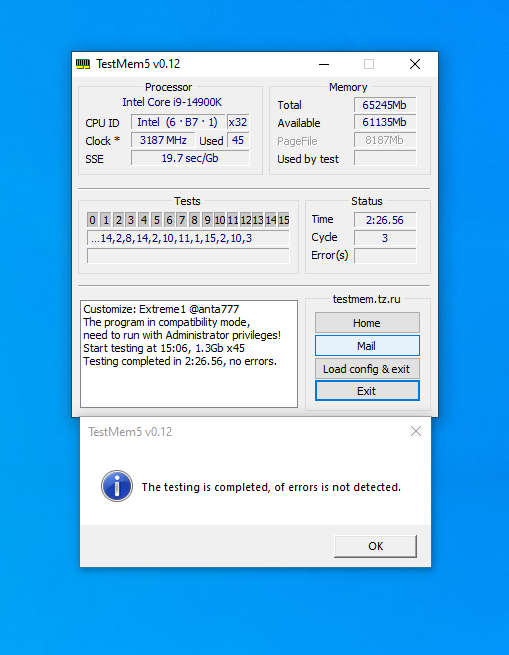Exit TestMem5 with Exit button
The height and width of the screenshot is (655, 509).
coord(367,391)
